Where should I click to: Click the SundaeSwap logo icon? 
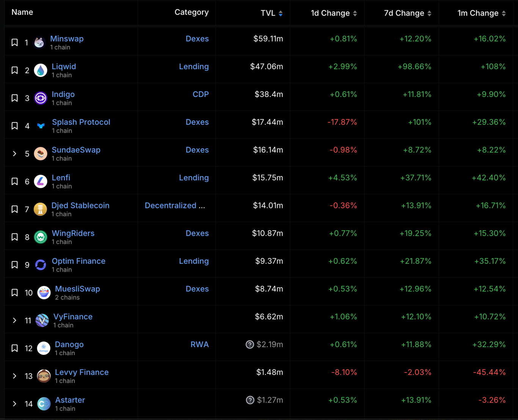(x=41, y=154)
